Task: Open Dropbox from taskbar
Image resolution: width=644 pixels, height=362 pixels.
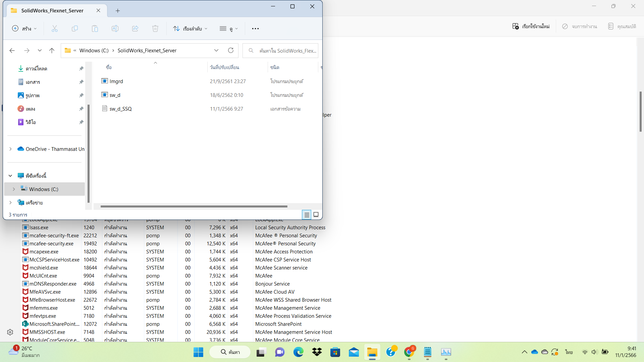Action: pos(317,352)
